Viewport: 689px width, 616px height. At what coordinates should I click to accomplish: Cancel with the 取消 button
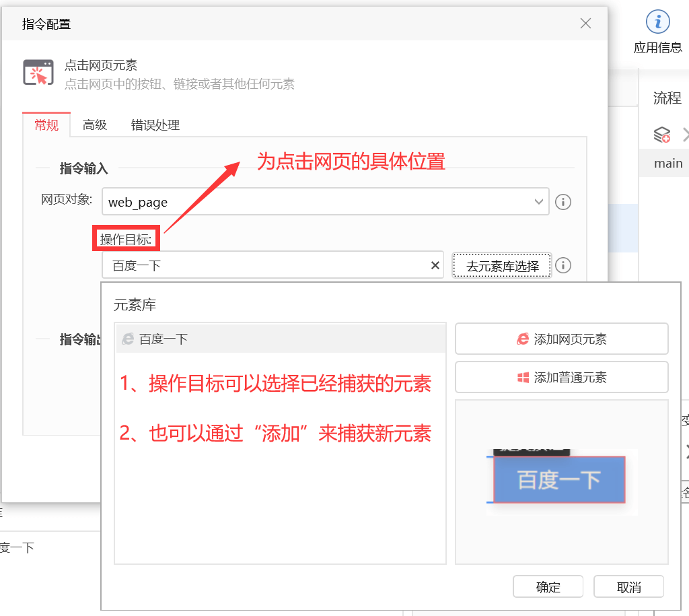[629, 587]
